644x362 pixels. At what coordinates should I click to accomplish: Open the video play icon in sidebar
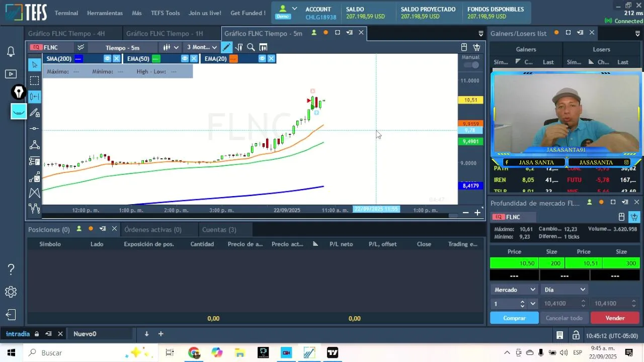[11, 74]
